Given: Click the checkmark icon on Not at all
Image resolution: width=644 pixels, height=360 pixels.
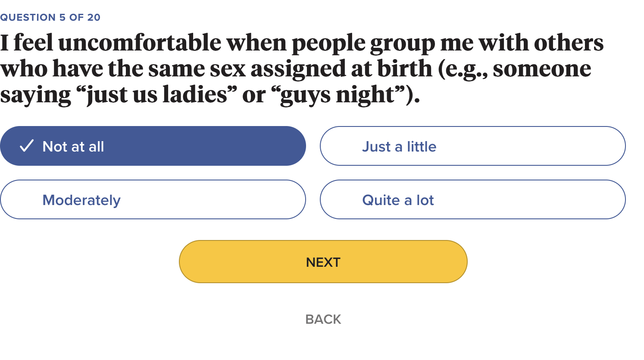Looking at the screenshot, I should (27, 146).
